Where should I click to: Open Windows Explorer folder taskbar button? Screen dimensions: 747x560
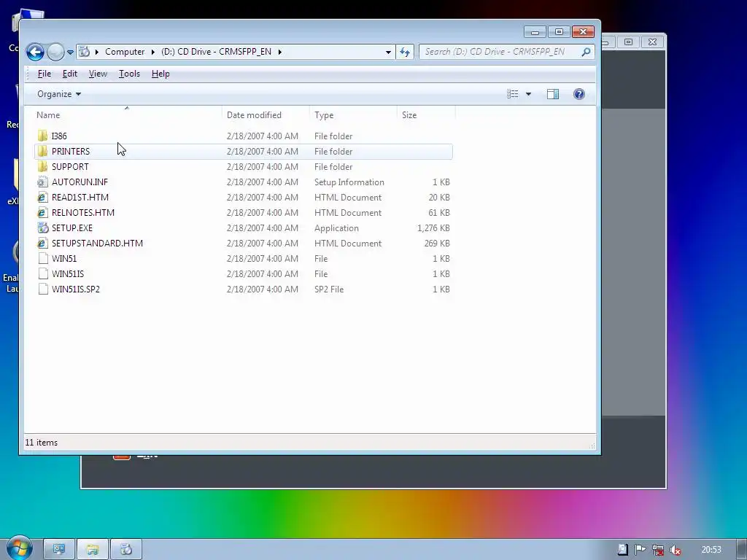(x=93, y=550)
